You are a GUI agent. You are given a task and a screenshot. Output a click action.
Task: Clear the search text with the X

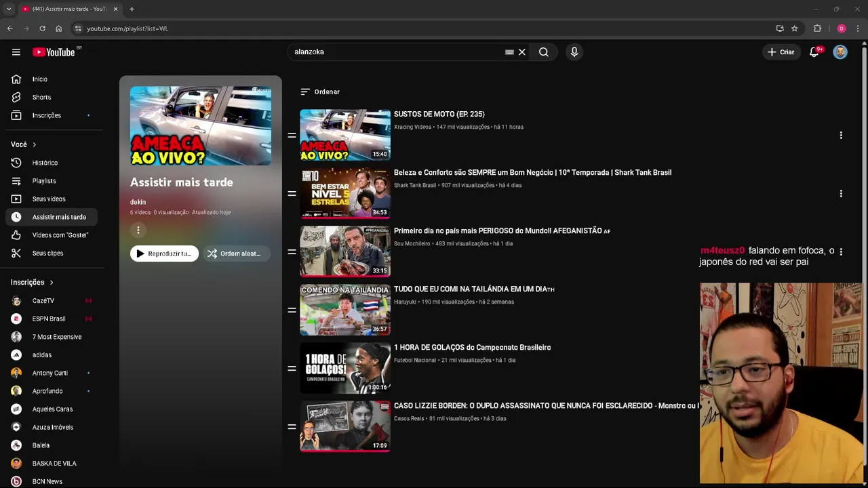pos(522,52)
